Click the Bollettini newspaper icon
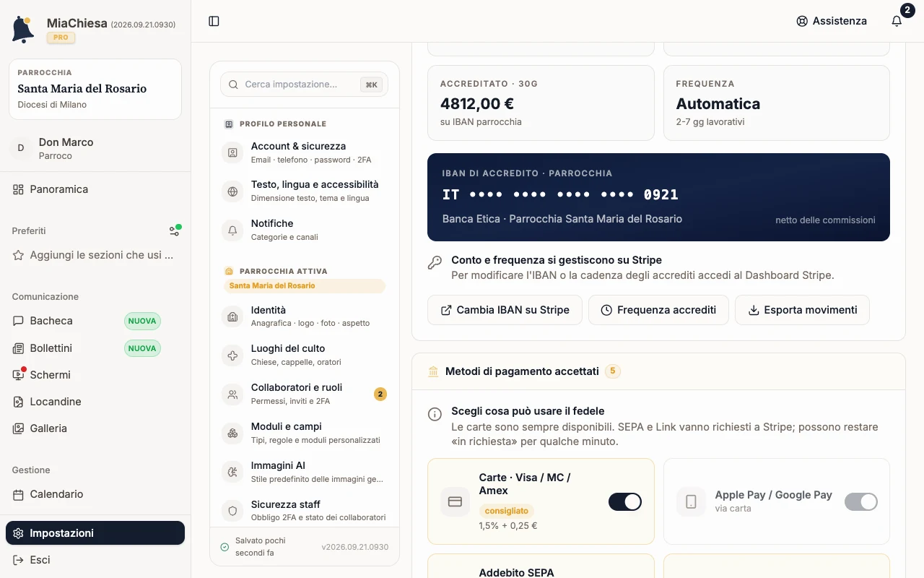Screen dimensions: 924x578 pyautogui.click(x=18, y=348)
